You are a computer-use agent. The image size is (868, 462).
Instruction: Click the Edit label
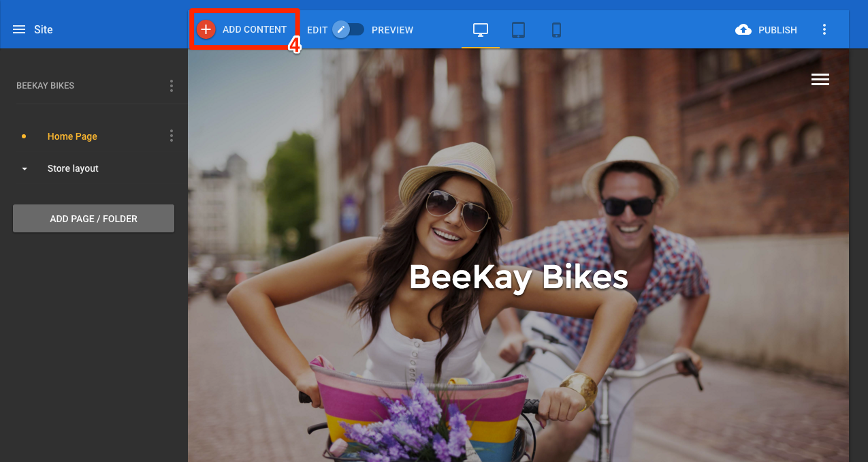click(317, 30)
